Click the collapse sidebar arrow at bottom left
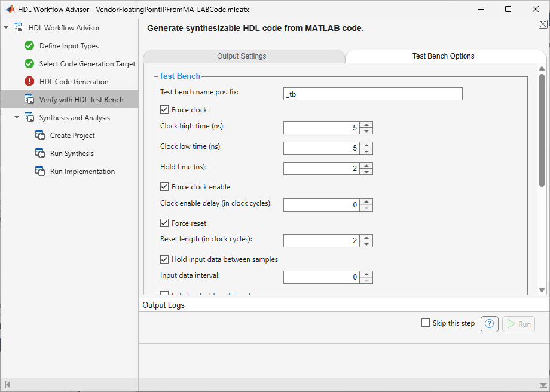The image size is (550, 392). point(7,385)
